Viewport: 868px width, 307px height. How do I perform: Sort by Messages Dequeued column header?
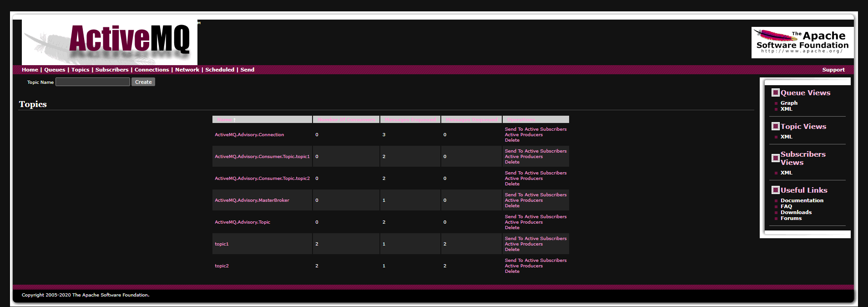pos(472,120)
